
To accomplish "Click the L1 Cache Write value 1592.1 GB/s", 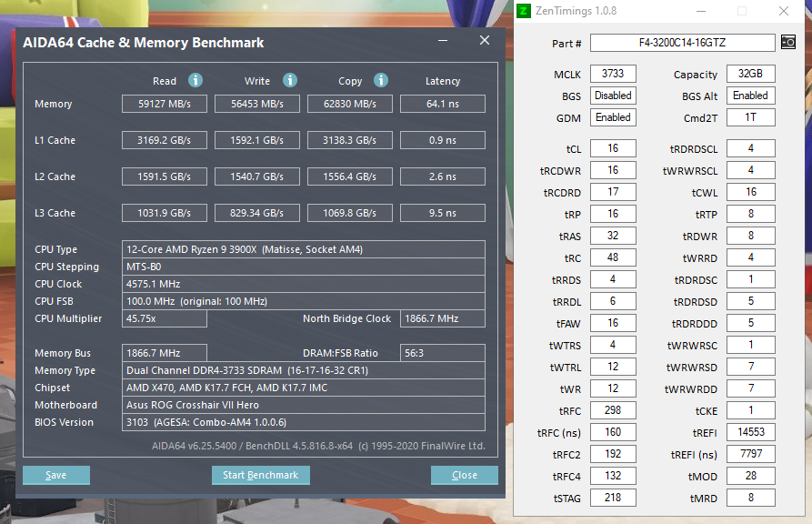I will [x=256, y=140].
